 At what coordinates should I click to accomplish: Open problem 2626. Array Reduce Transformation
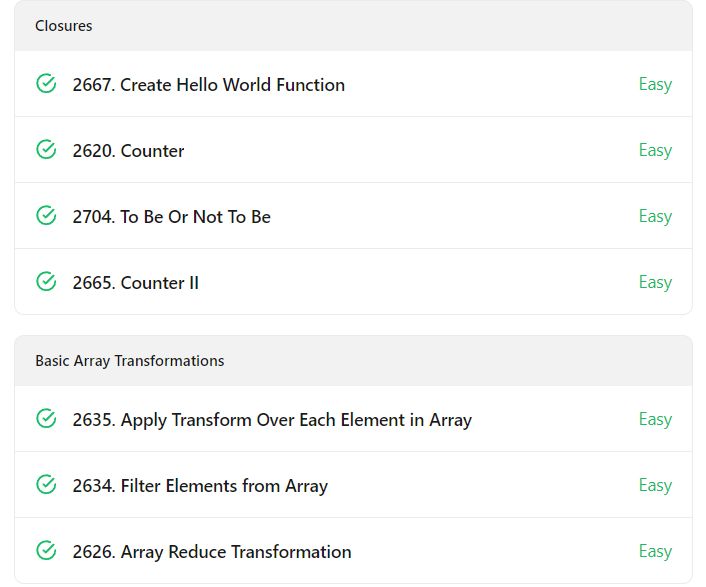(x=212, y=552)
